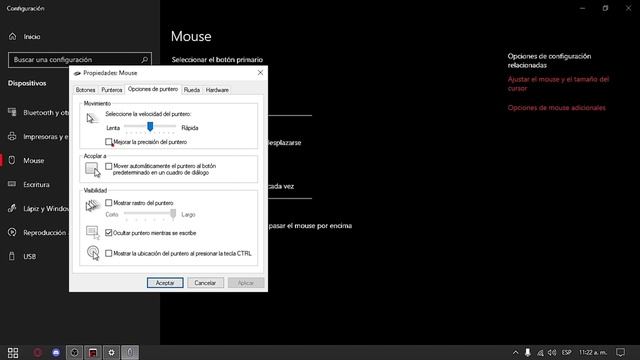Open Opciones de mouse adicionales link
The height and width of the screenshot is (360, 640).
pyautogui.click(x=557, y=108)
